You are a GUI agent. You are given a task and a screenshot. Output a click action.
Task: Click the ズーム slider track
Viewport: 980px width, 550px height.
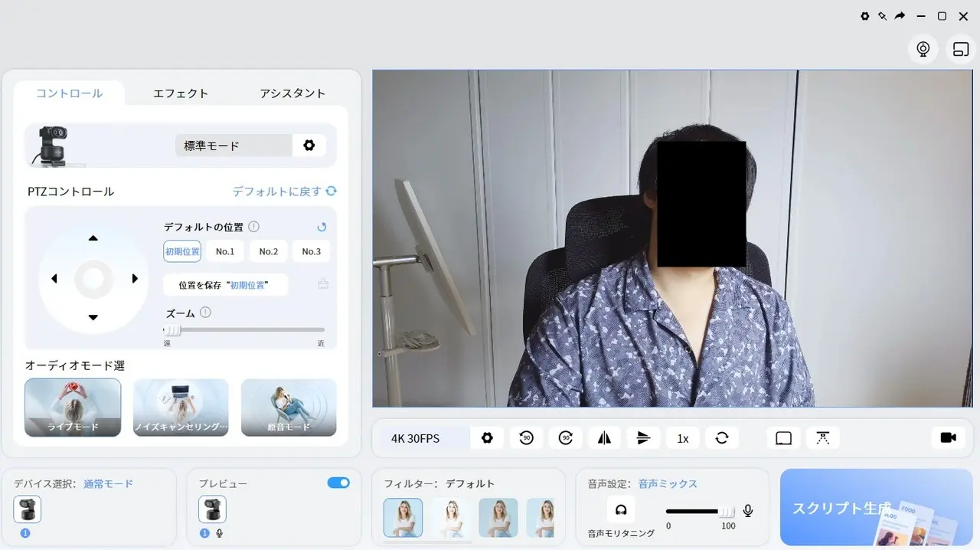pos(245,330)
